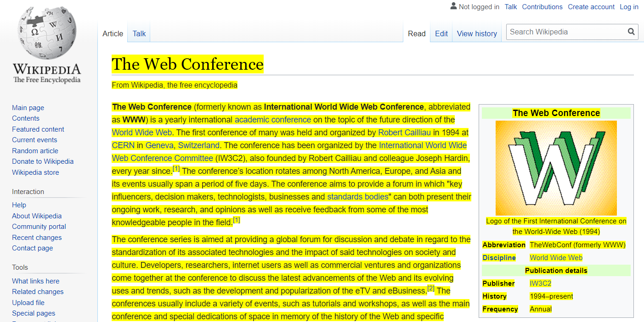
Task: Open the academic conference link
Action: [272, 120]
